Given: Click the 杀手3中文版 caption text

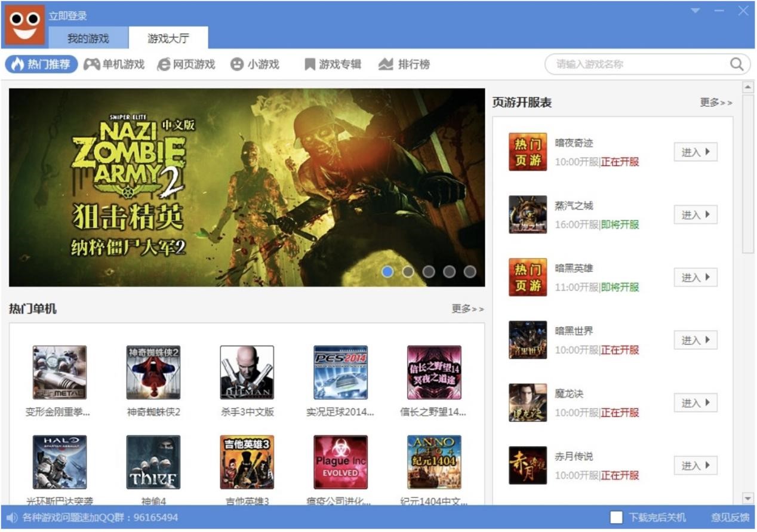Looking at the screenshot, I should 247,412.
